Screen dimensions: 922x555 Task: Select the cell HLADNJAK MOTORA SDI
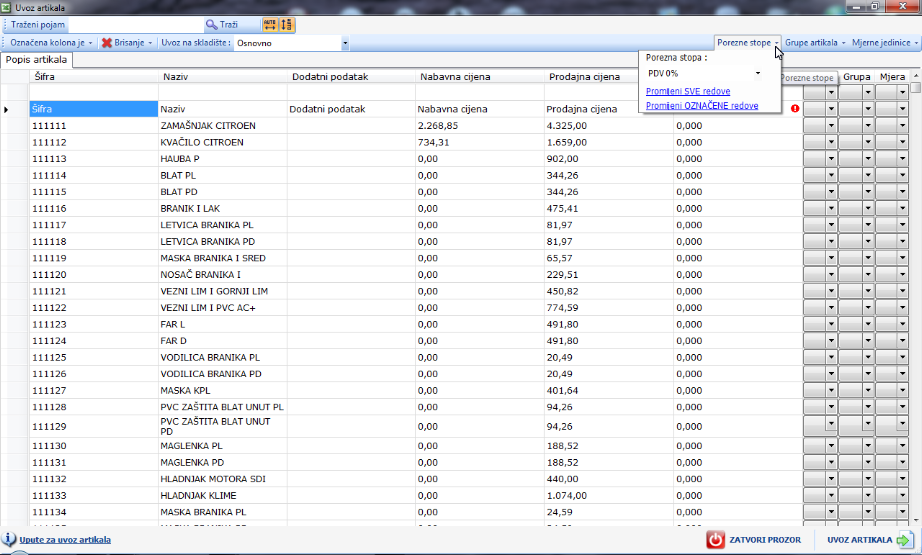[x=223, y=479]
